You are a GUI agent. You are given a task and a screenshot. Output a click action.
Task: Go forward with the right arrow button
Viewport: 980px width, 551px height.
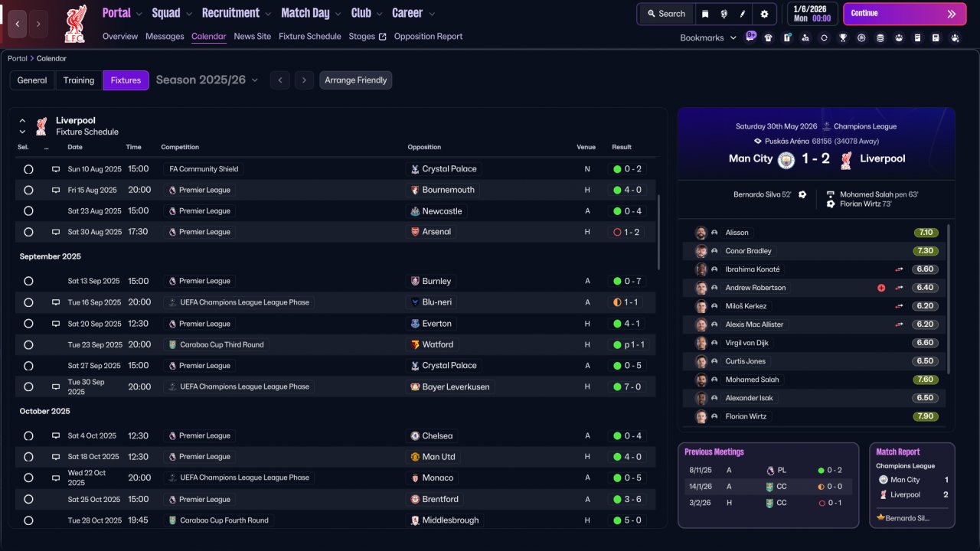click(x=38, y=24)
